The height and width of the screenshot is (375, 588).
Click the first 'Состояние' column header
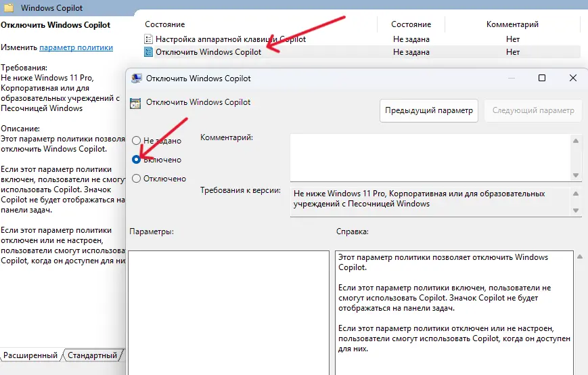[x=165, y=24]
